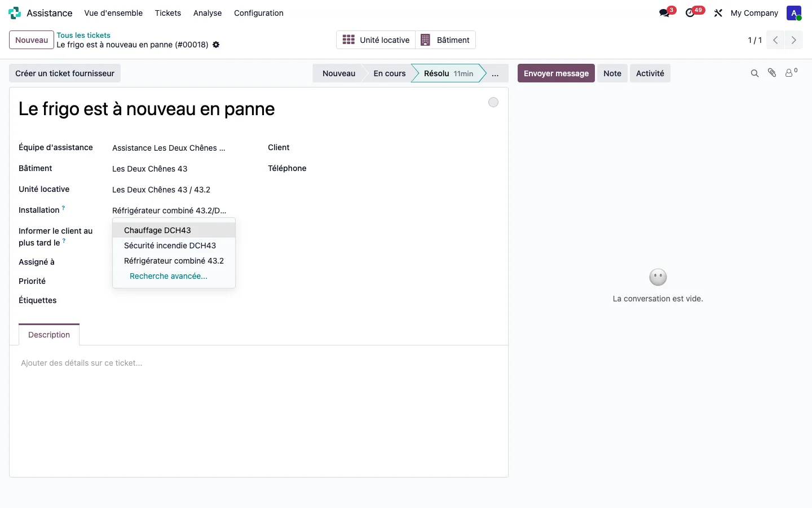Screen dimensions: 812x508
Task: Open the Unité locative smart button
Action: pyautogui.click(x=376, y=40)
